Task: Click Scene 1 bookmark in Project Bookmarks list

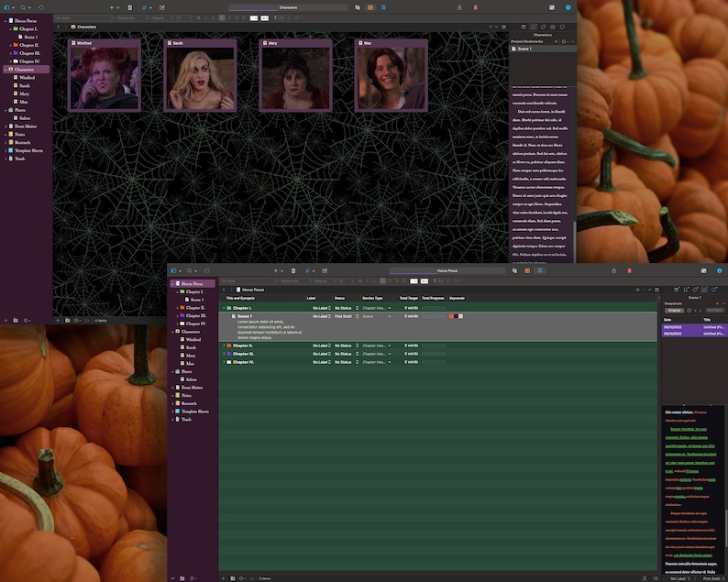Action: coord(542,49)
